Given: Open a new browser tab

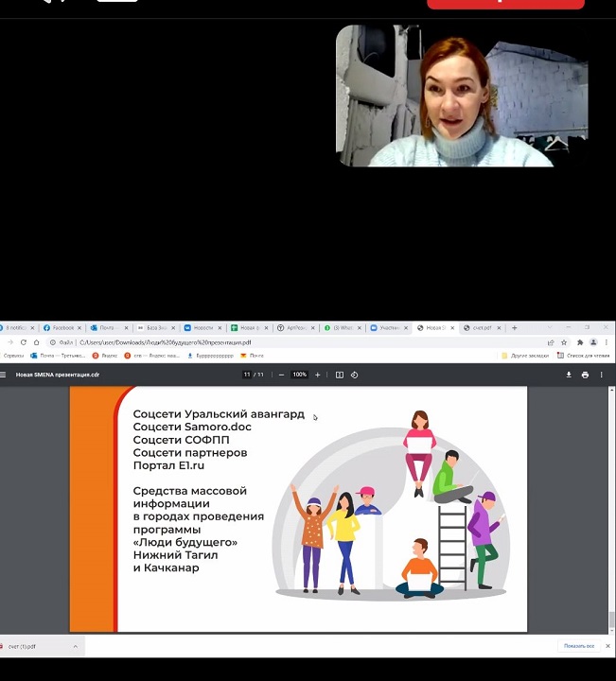Looking at the screenshot, I should (514, 327).
